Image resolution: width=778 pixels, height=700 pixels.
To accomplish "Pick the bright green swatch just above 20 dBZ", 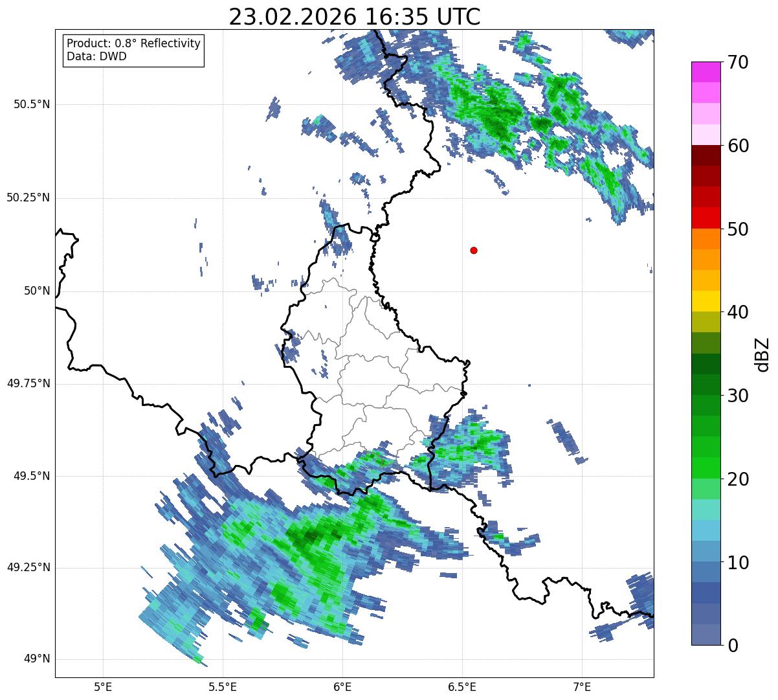I will [x=706, y=468].
